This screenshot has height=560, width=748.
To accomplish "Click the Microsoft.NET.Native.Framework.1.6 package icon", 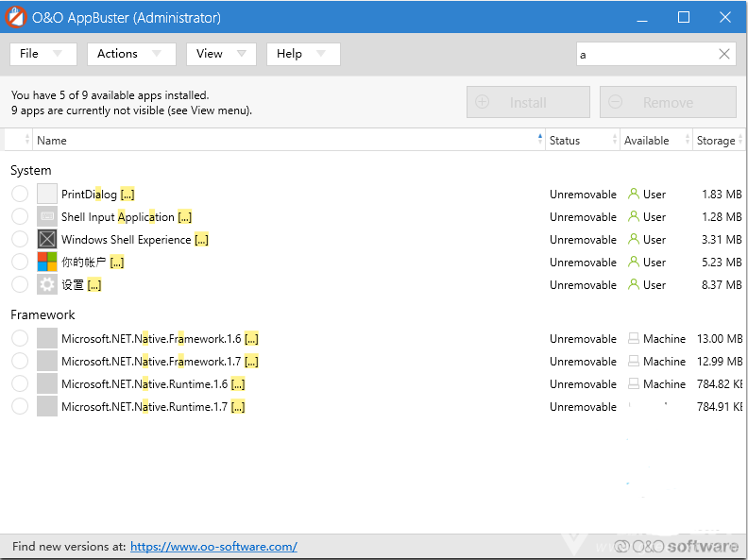I will (47, 339).
